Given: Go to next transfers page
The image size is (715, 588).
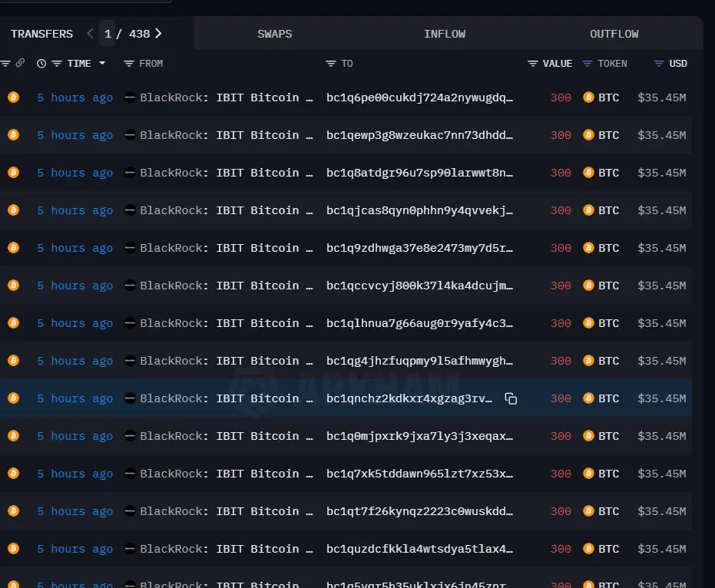Looking at the screenshot, I should (x=158, y=34).
